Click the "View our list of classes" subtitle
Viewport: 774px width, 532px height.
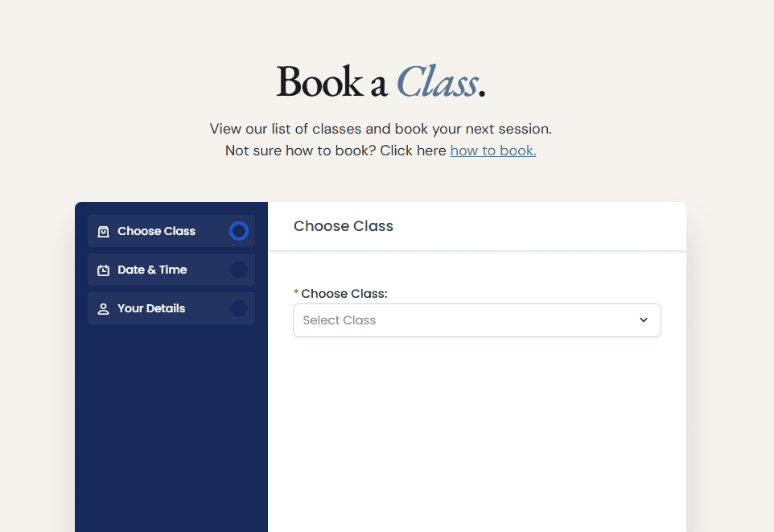381,129
